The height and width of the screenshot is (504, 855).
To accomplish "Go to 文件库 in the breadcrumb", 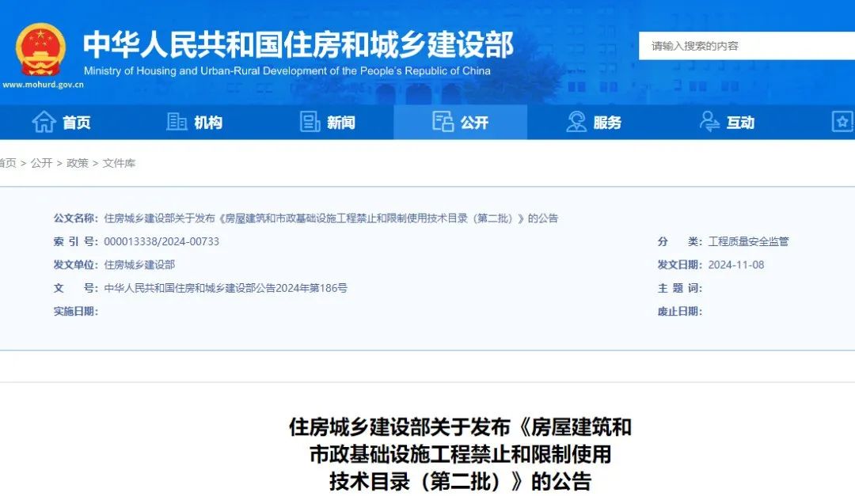I will click(x=119, y=163).
